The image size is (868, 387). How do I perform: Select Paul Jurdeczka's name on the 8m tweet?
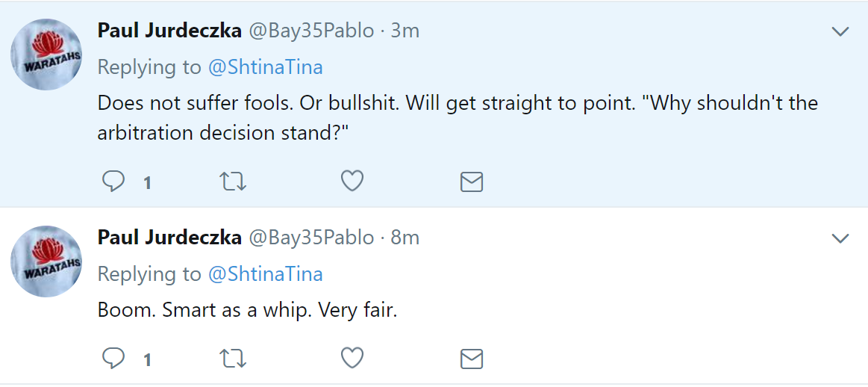(169, 238)
